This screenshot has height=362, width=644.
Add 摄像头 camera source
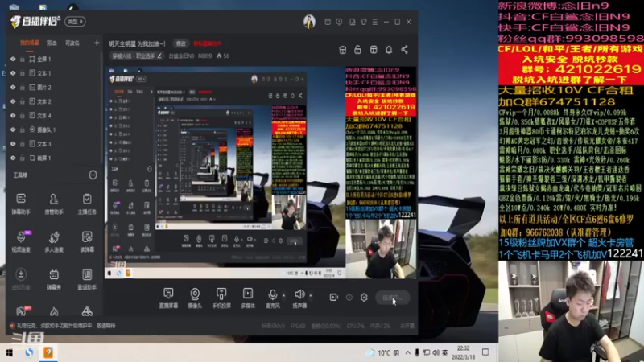click(x=195, y=298)
